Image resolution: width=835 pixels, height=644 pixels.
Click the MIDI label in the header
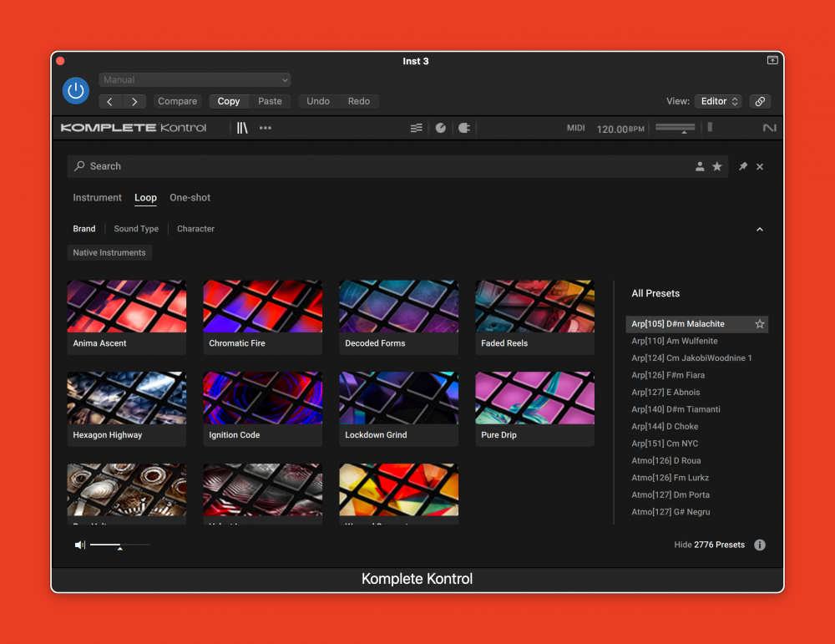pyautogui.click(x=575, y=128)
